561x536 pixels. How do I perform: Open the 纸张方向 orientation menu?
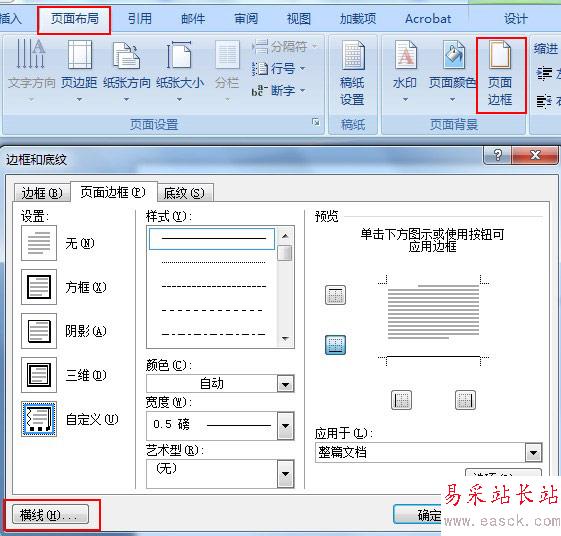127,70
